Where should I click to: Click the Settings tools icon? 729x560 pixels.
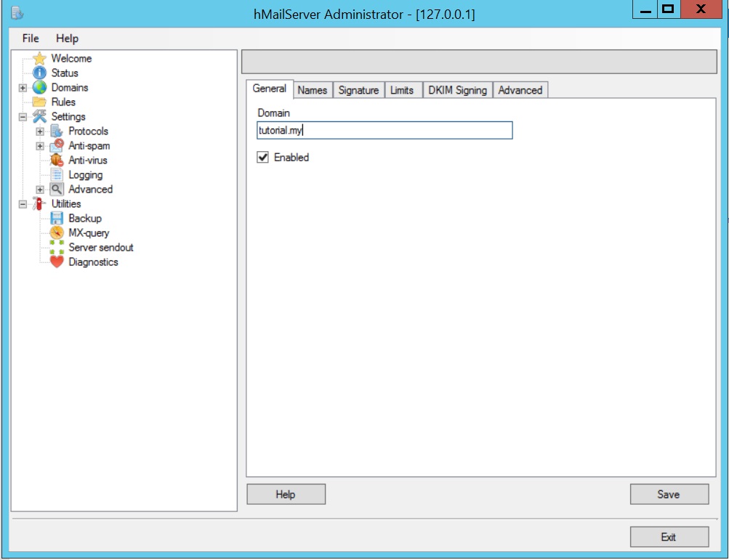(x=39, y=116)
